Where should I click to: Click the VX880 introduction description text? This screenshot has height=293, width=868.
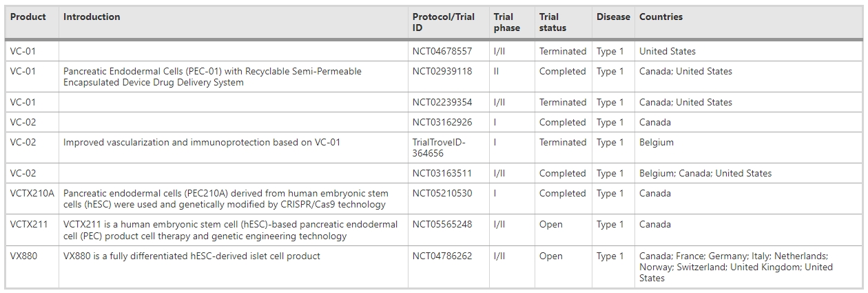pos(192,256)
